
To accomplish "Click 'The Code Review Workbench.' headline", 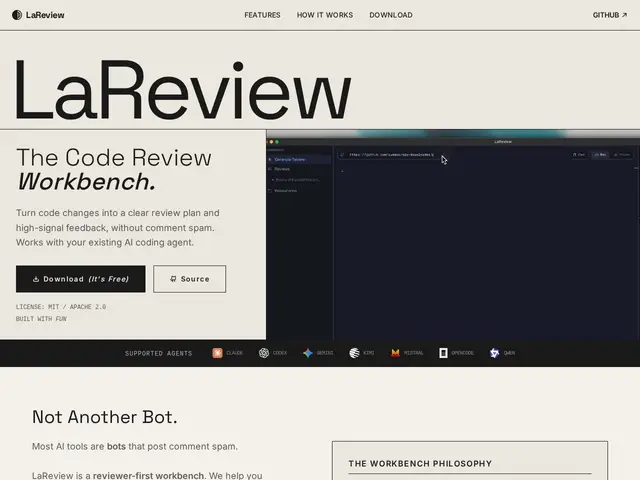I will pos(114,169).
